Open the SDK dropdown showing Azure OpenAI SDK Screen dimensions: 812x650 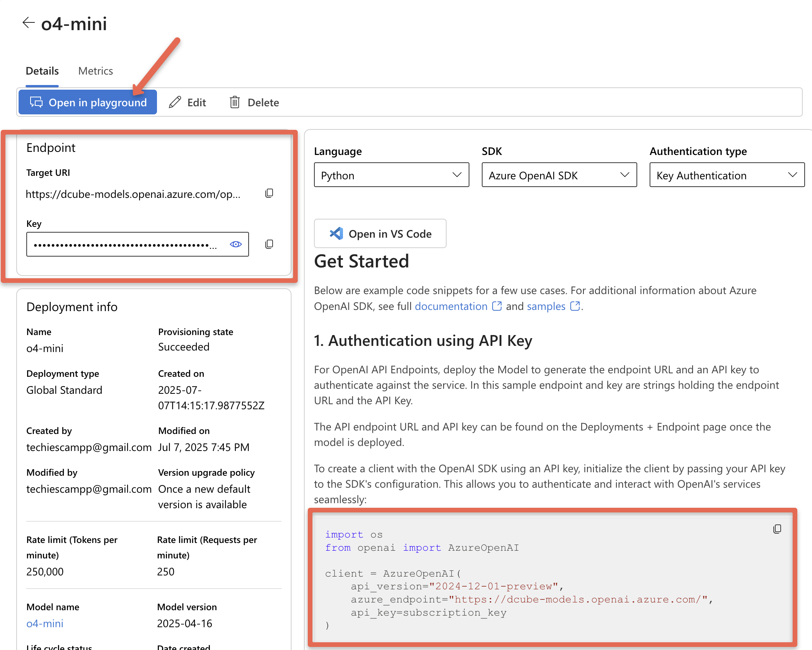tap(559, 175)
